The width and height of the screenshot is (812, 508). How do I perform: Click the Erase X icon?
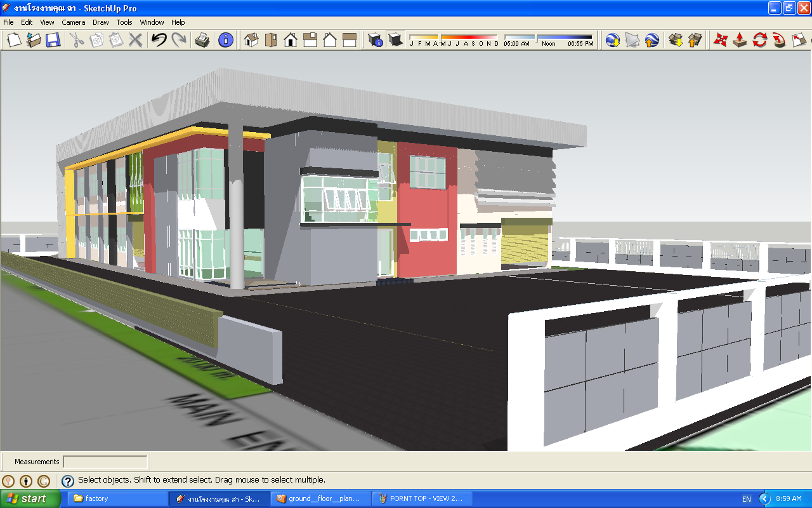coord(135,40)
